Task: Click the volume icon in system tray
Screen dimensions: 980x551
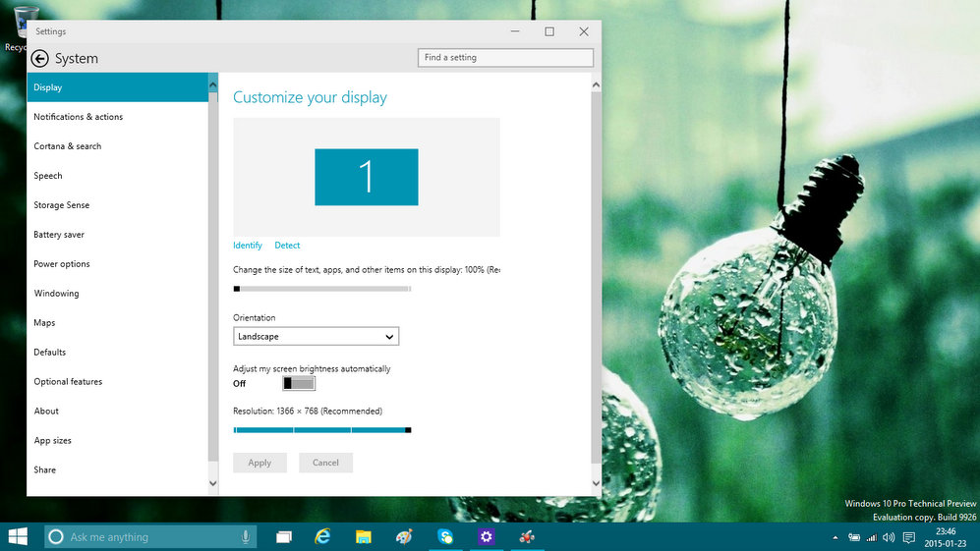Action: [x=889, y=537]
